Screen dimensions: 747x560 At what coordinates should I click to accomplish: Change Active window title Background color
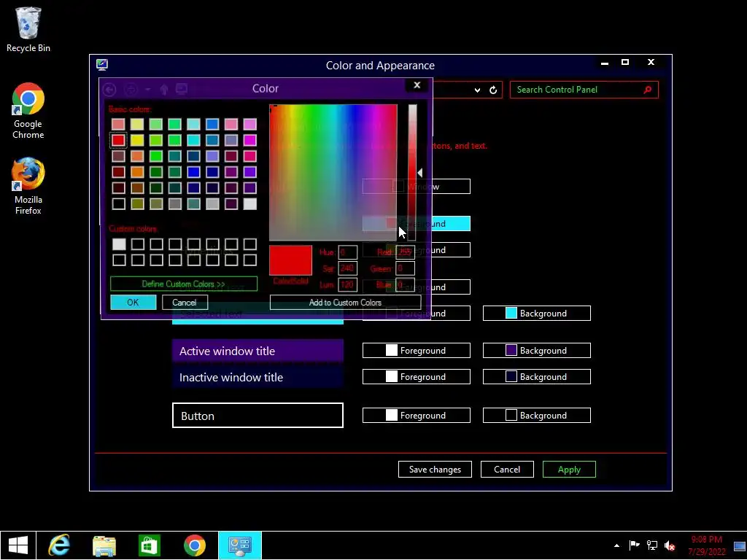[536, 351]
